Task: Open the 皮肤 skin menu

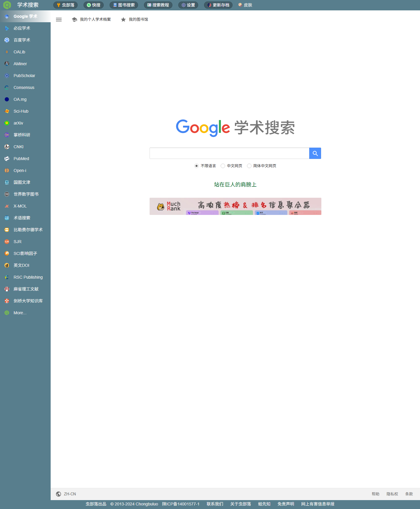Action: pos(245,5)
